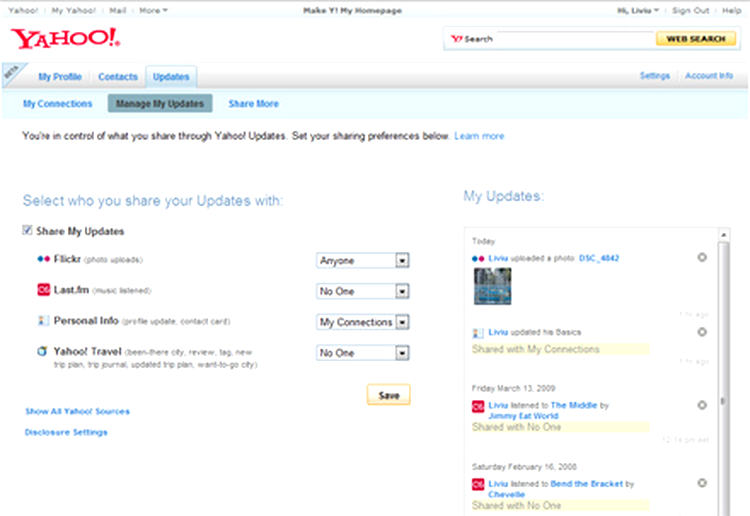This screenshot has width=750, height=516.
Task: Remove the 'The Middle' listened update
Action: pyautogui.click(x=702, y=405)
